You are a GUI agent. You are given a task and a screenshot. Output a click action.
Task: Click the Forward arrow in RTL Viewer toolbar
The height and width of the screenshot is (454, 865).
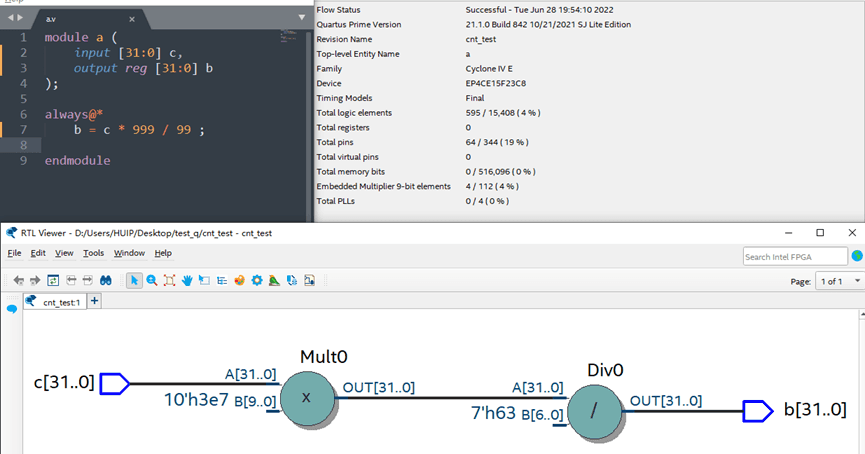pyautogui.click(x=35, y=281)
